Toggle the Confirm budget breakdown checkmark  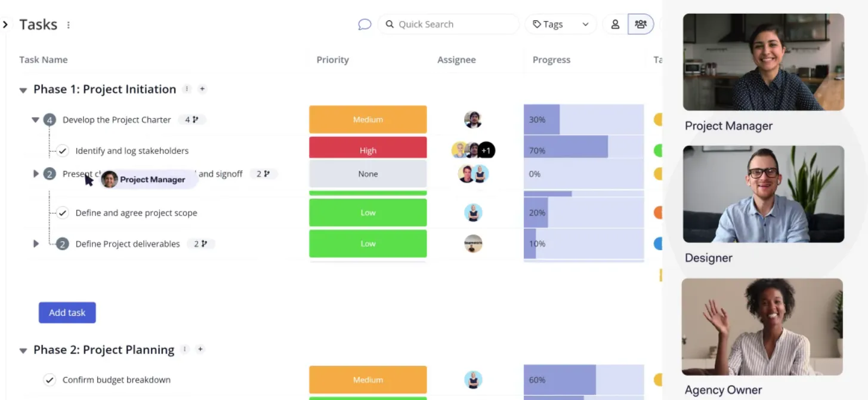(50, 380)
